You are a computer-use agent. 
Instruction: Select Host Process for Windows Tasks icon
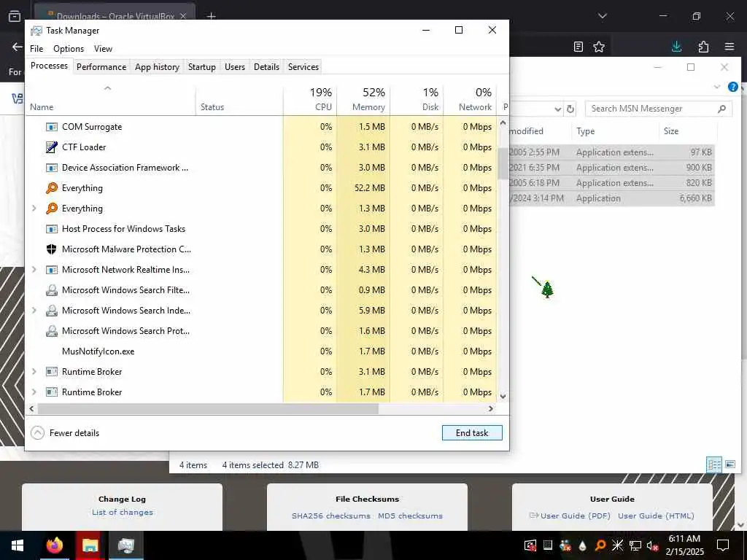point(52,229)
